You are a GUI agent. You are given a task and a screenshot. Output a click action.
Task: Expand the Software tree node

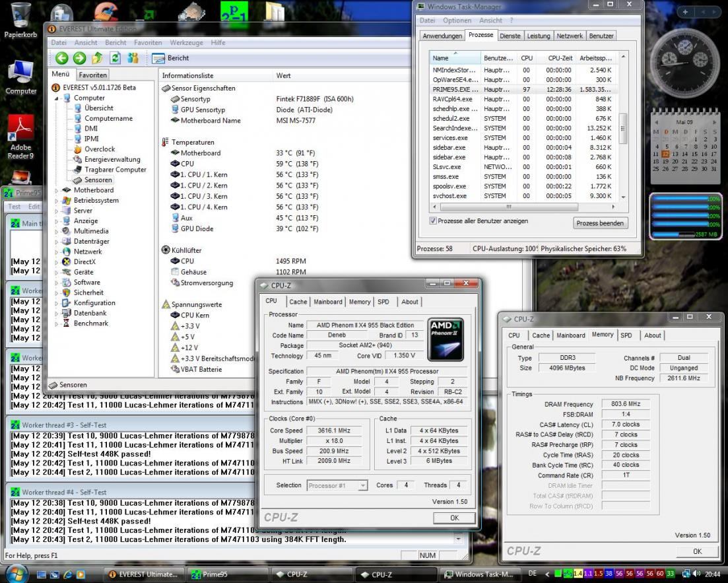click(x=57, y=283)
